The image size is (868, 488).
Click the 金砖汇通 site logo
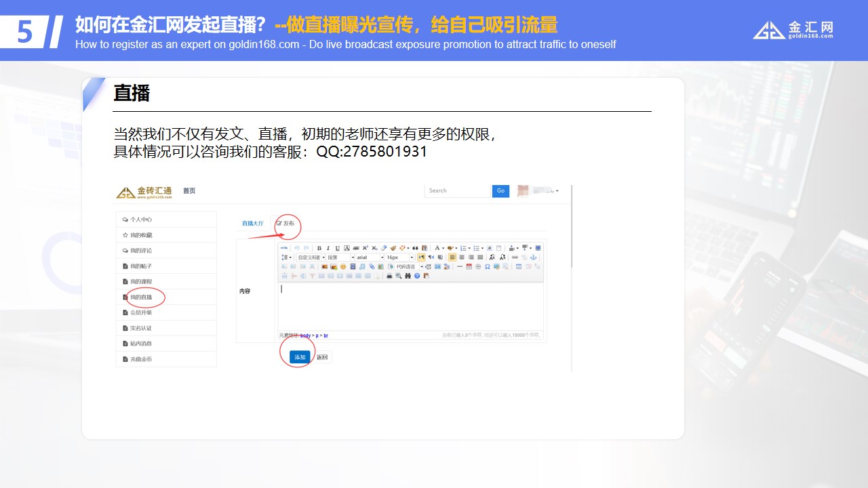click(x=144, y=192)
